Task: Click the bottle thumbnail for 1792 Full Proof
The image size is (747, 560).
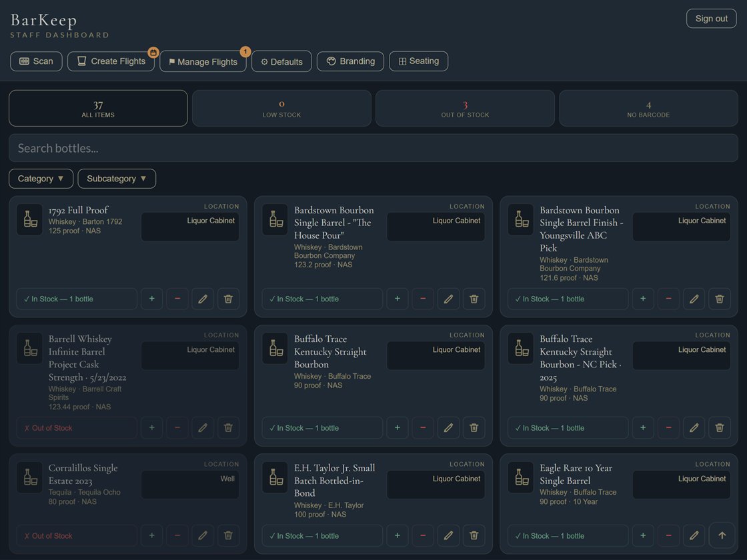Action: coord(29,219)
